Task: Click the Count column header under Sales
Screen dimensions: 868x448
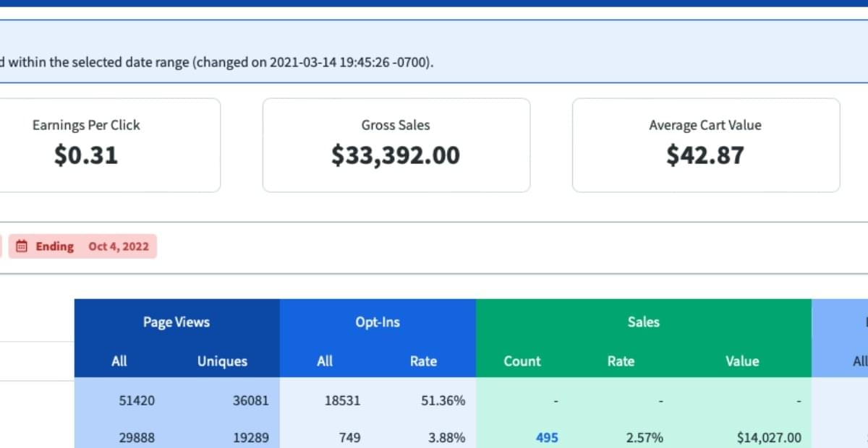Action: (x=522, y=361)
